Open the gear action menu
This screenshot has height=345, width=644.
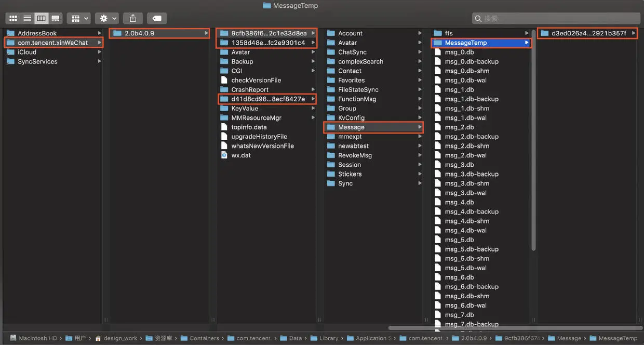click(x=108, y=18)
